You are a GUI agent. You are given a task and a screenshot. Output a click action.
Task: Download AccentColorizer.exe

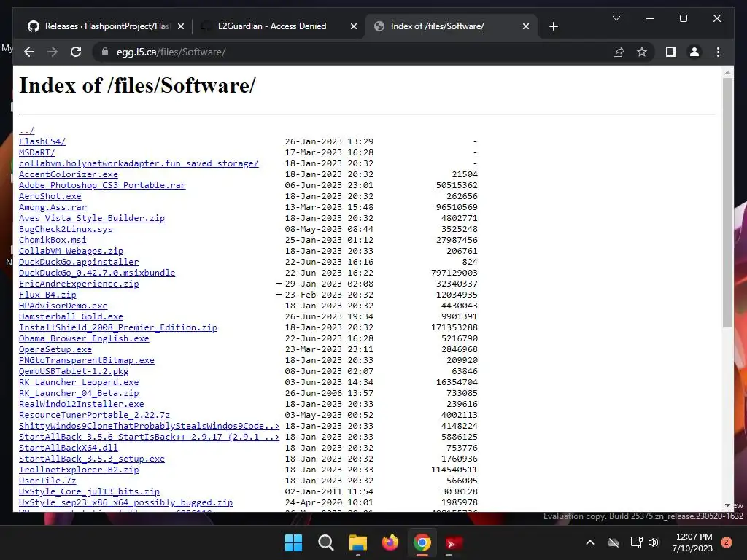click(68, 174)
